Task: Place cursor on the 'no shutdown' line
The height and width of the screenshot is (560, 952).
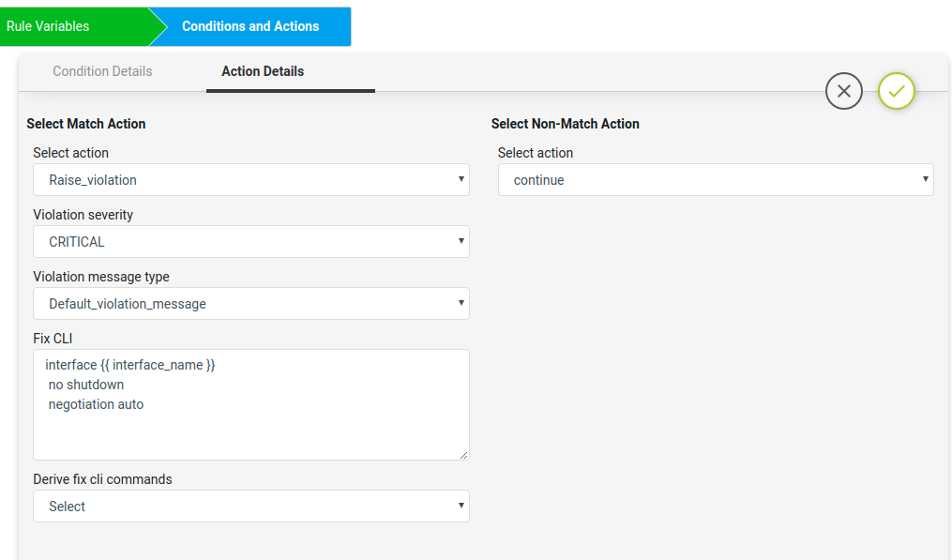Action: pos(86,386)
